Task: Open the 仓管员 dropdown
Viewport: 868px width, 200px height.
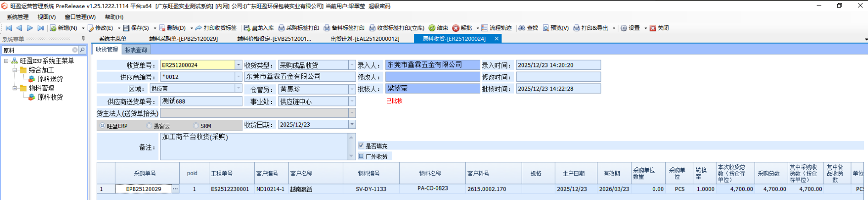Action: click(352, 89)
